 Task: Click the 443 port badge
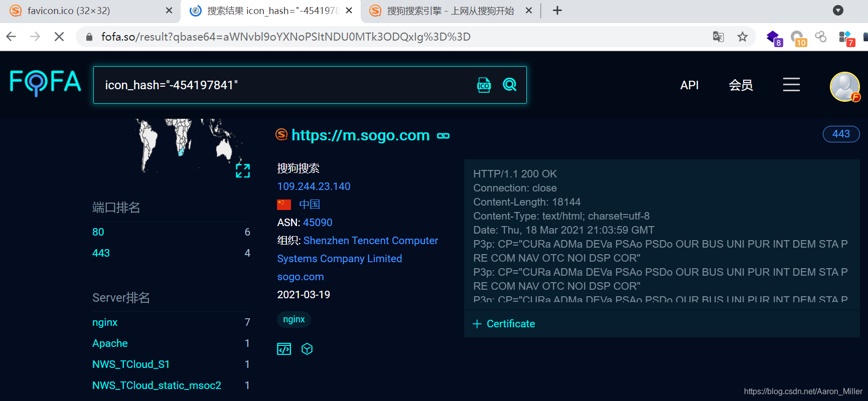(841, 134)
